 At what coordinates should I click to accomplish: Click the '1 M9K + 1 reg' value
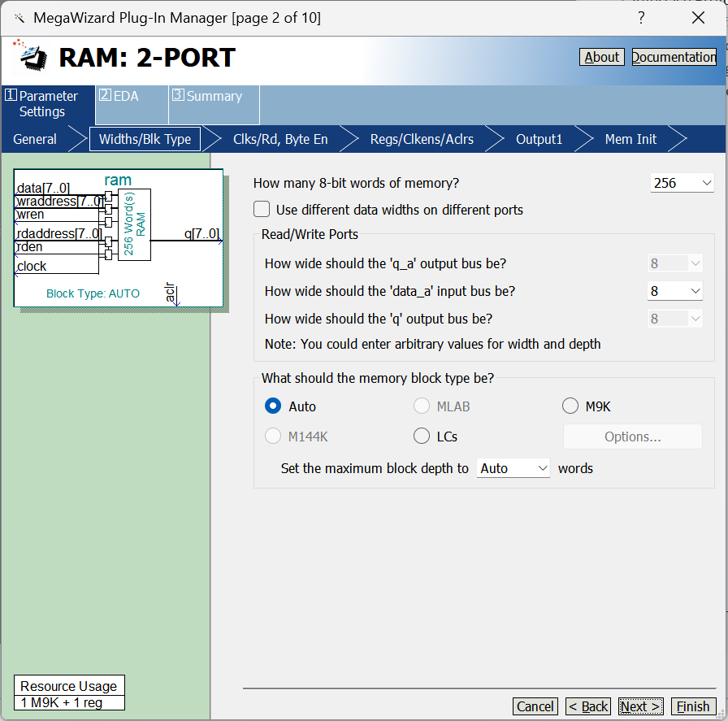[x=61, y=702]
